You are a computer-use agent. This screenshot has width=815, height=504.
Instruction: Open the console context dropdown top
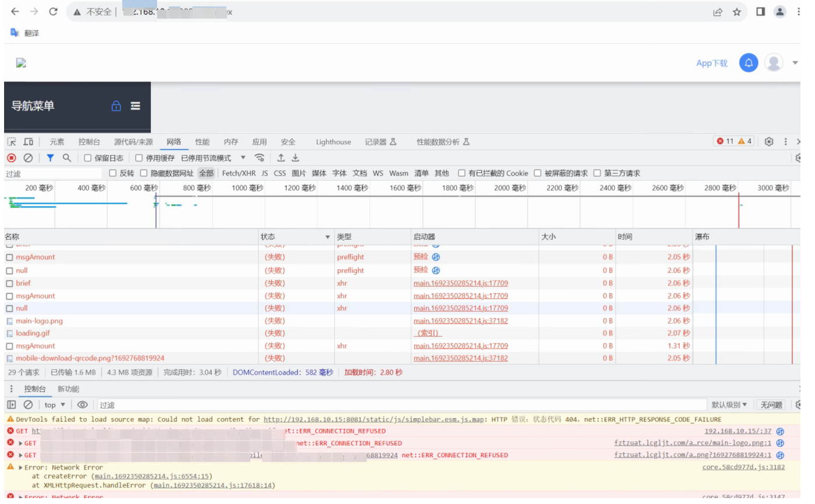[x=55, y=404]
